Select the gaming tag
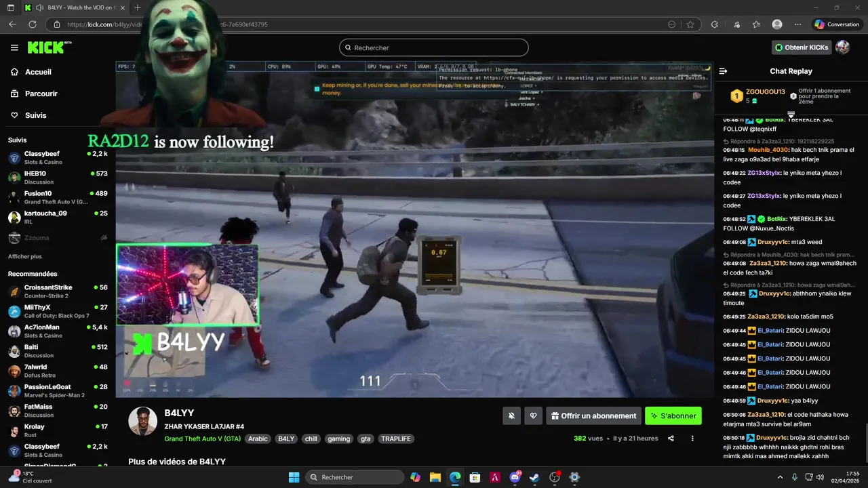 click(338, 439)
